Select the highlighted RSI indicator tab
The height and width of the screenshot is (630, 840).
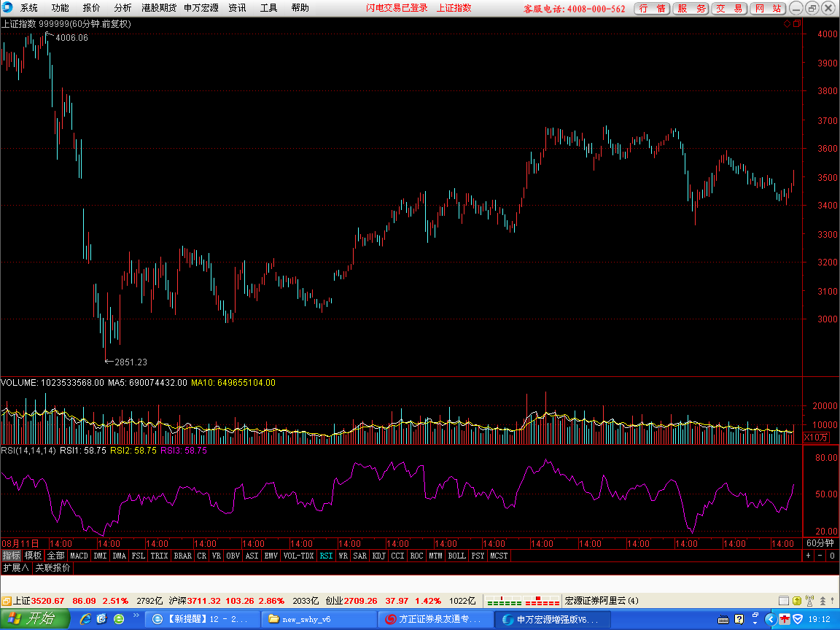coord(326,556)
